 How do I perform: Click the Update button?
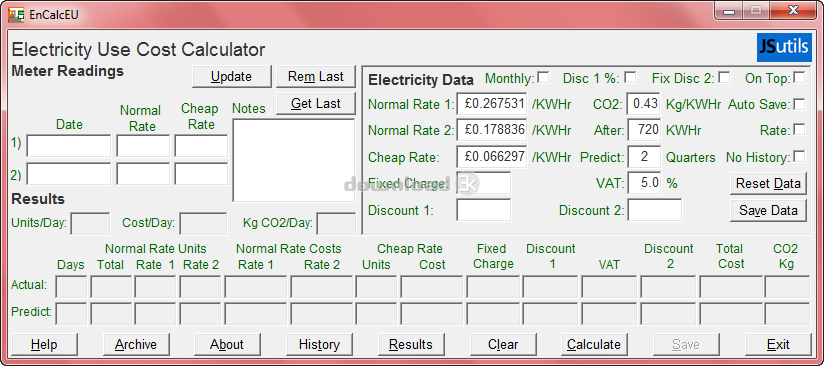point(232,77)
